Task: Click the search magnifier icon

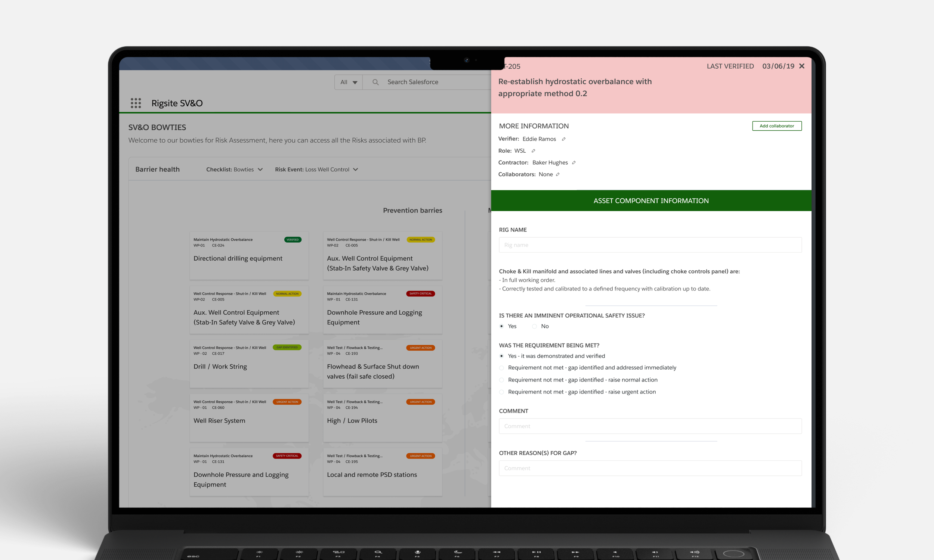Action: tap(375, 82)
